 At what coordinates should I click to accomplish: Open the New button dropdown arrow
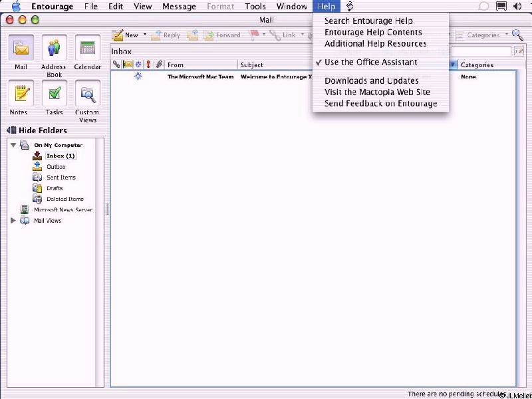point(145,35)
